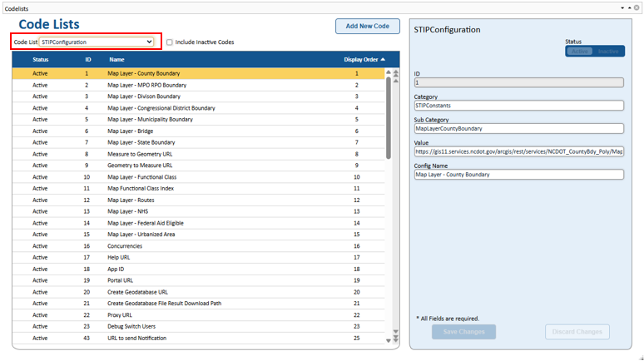Click the Value field containing the gis11 URL
644x361 pixels.
coord(518,151)
